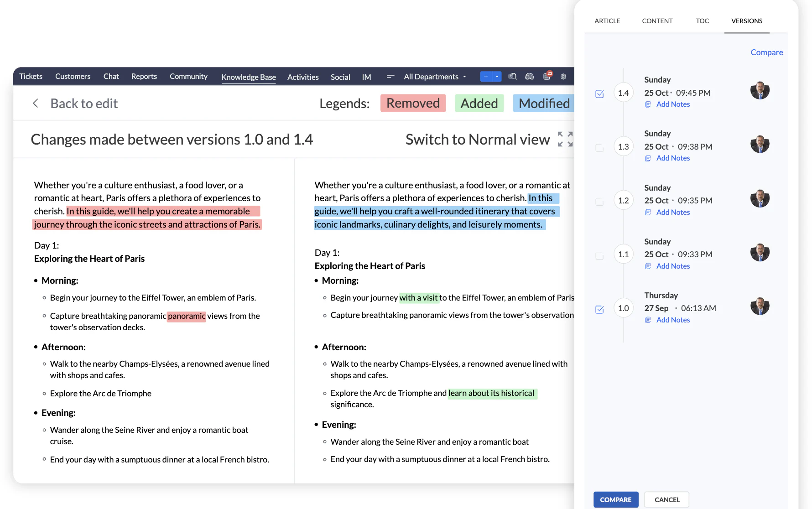The width and height of the screenshot is (812, 509).
Task: Click the author avatar for version 1.0
Action: click(760, 306)
